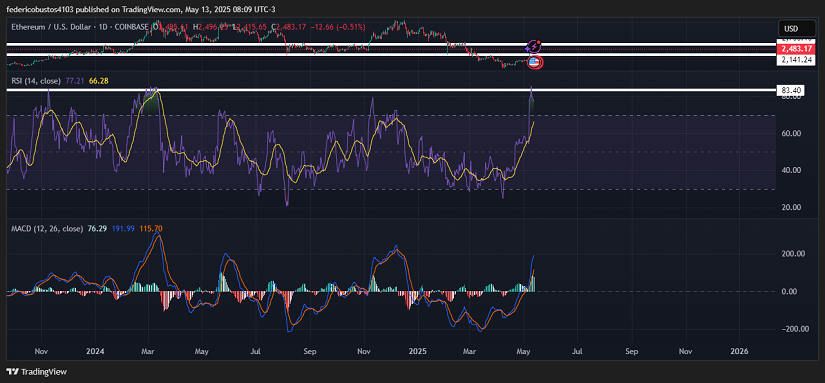Screen dimensions: 825x383
Task: Click the US flag economic event icon
Action: [535, 62]
